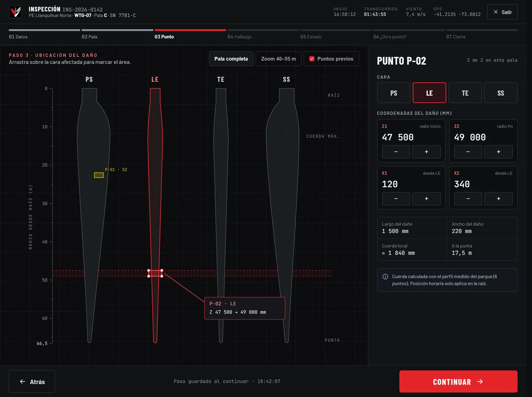Click the CONTINUAR button
The image size is (532, 397).
pos(458,381)
